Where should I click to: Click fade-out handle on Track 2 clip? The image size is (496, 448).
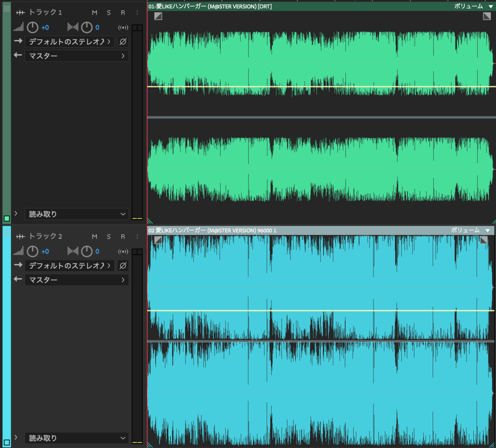(x=484, y=240)
